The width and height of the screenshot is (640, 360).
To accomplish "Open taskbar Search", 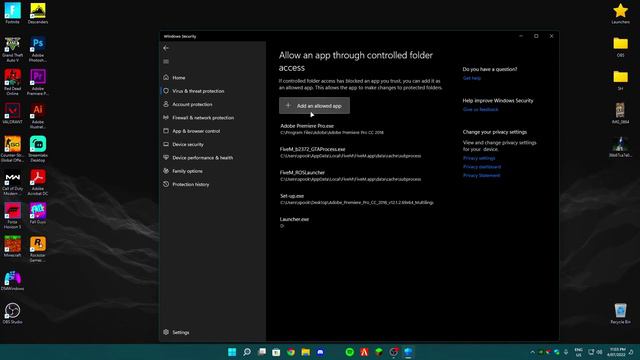I will pos(247,352).
